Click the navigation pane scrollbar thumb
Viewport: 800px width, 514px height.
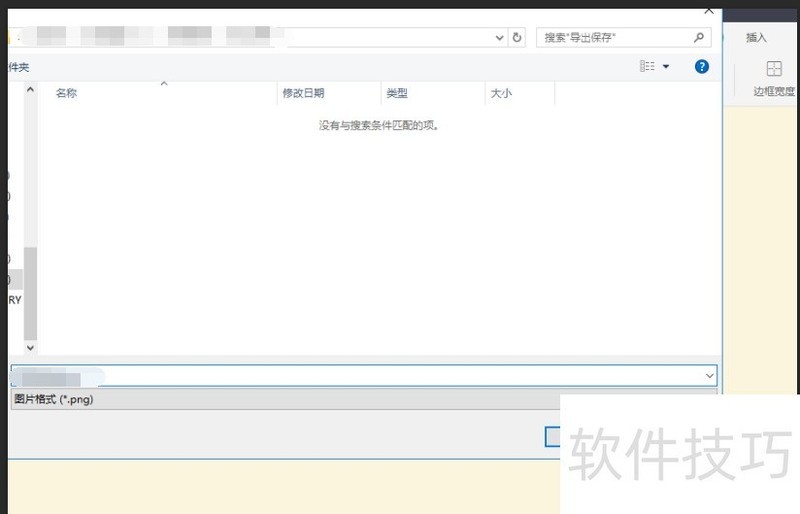(30, 293)
